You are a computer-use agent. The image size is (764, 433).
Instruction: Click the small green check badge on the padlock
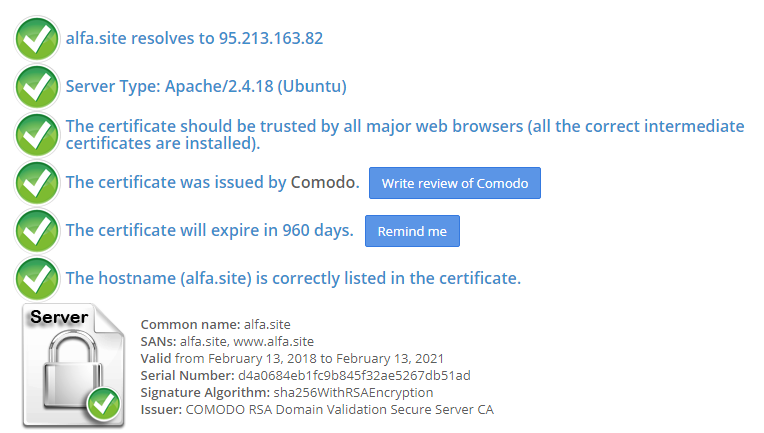104,404
